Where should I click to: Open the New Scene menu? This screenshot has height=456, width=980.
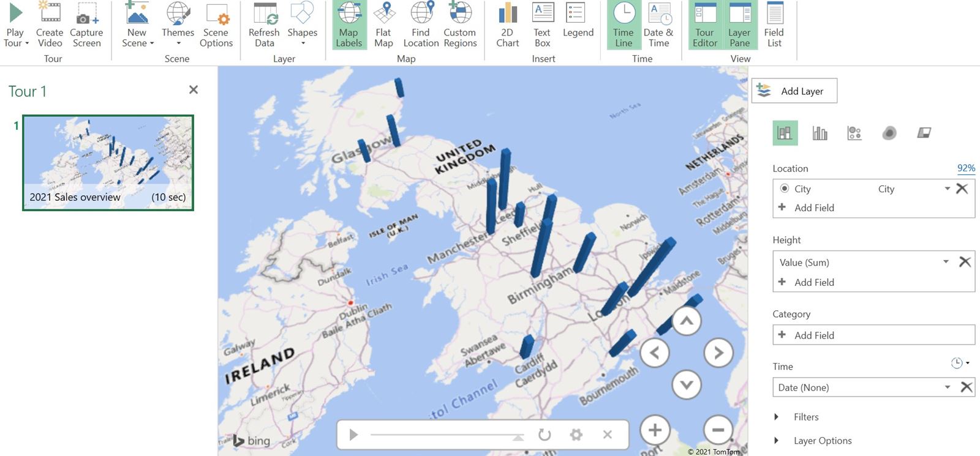137,24
